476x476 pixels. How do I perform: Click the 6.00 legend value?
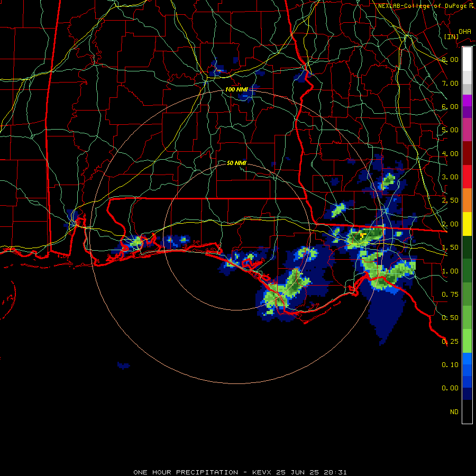[450, 106]
